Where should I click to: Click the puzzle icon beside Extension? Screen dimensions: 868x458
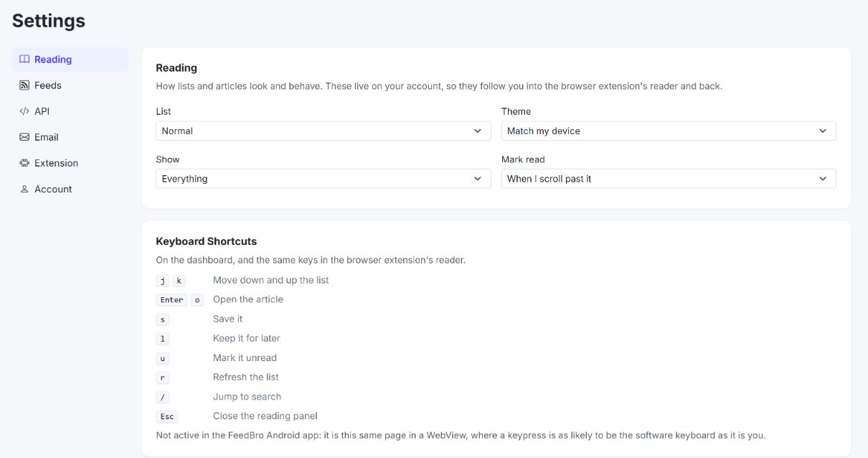[24, 163]
